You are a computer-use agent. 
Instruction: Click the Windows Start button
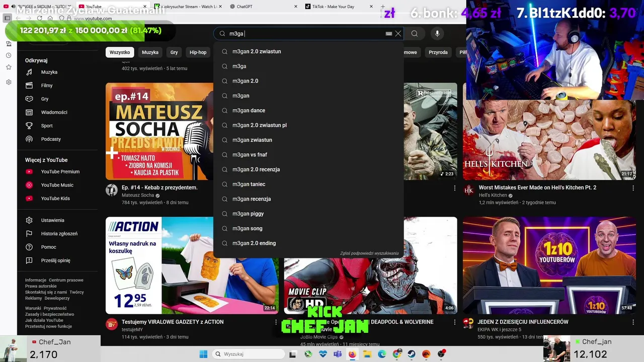click(x=203, y=354)
